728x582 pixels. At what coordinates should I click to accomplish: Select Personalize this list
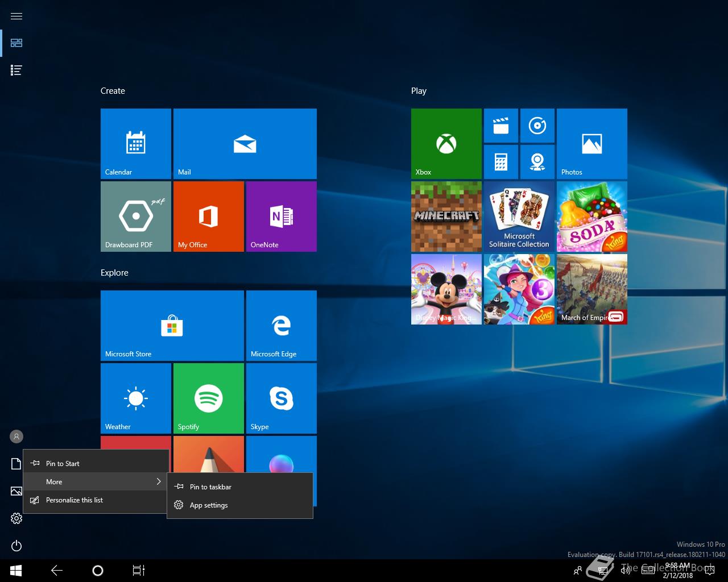96,500
